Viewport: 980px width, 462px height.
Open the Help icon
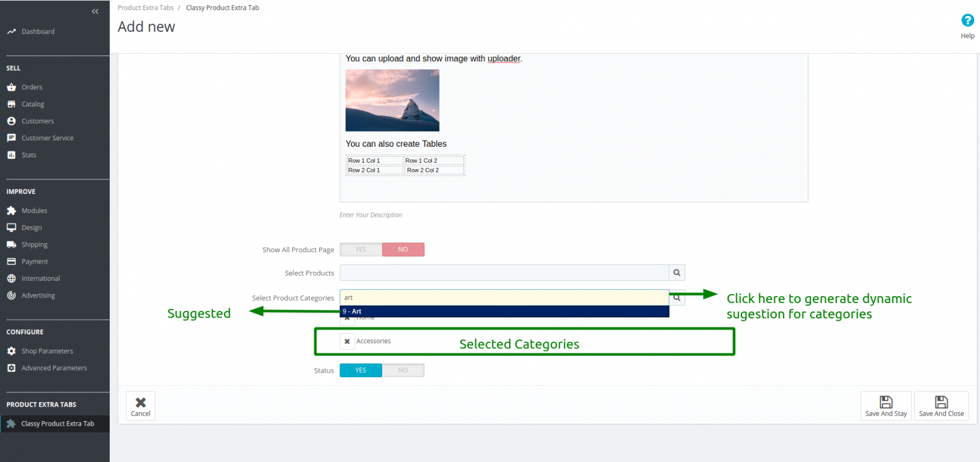tap(967, 20)
